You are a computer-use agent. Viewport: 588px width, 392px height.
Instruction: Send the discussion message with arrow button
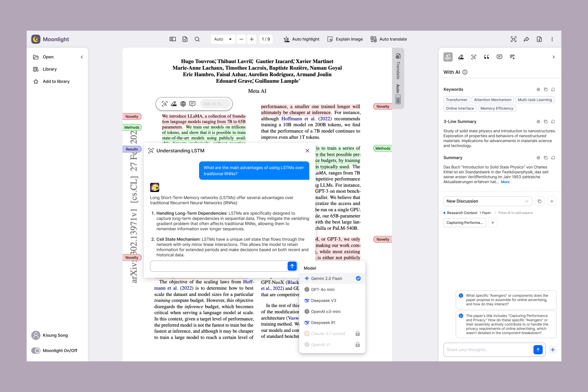click(x=538, y=350)
